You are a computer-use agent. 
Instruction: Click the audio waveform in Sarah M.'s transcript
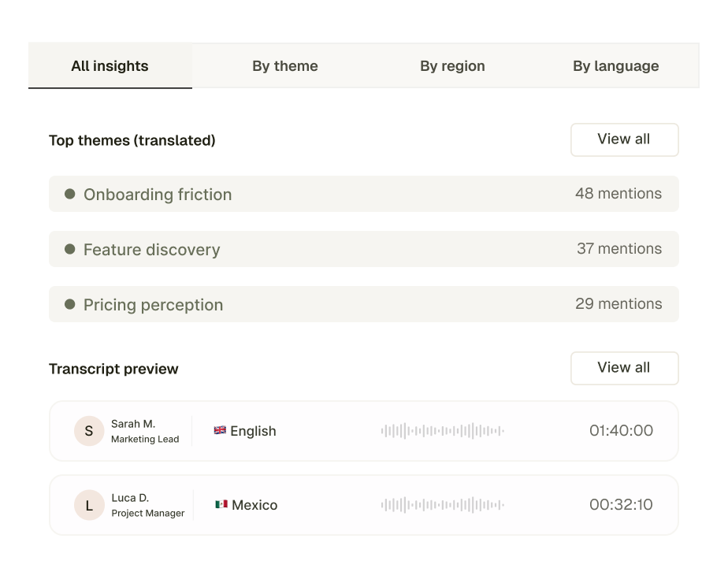(443, 431)
